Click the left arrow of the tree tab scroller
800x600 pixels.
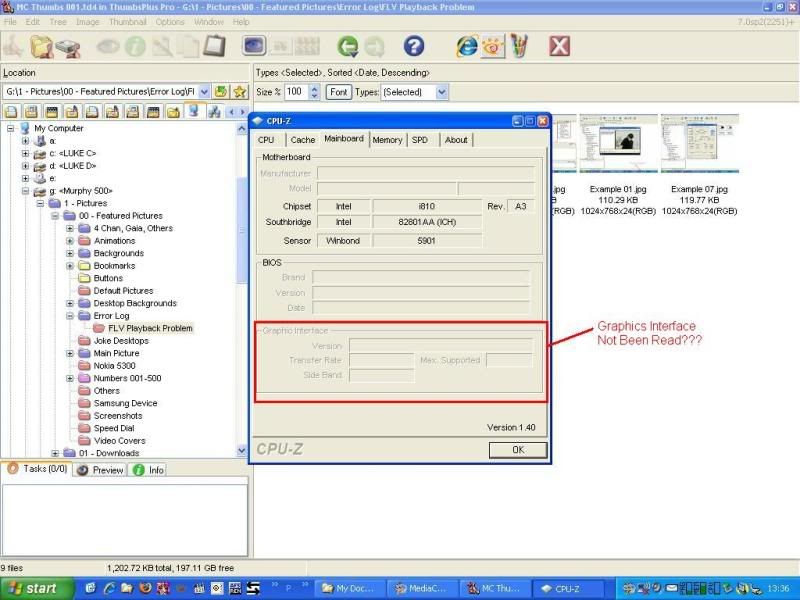click(x=232, y=112)
